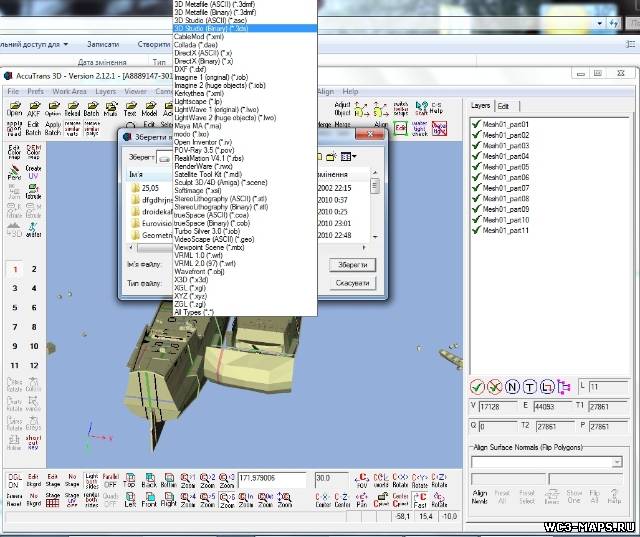Switch to the Edit tab in layers panel
This screenshot has height=537, width=640.
click(x=504, y=105)
